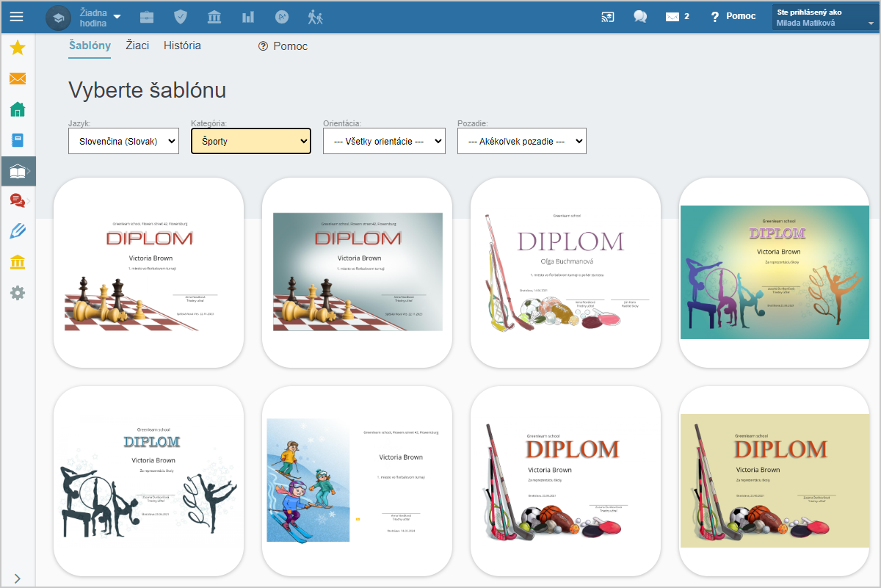This screenshot has height=588, width=881.
Task: Open the Pozadie background dropdown
Action: click(521, 141)
